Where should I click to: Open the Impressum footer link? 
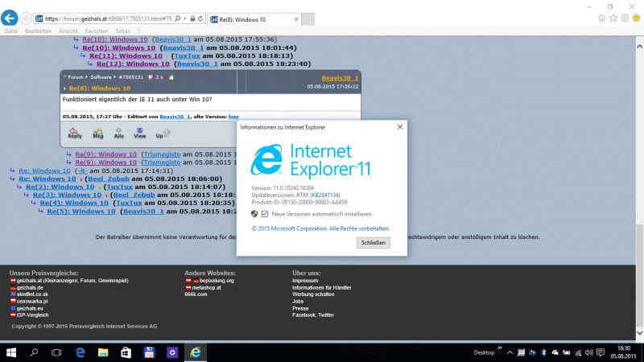(x=305, y=281)
